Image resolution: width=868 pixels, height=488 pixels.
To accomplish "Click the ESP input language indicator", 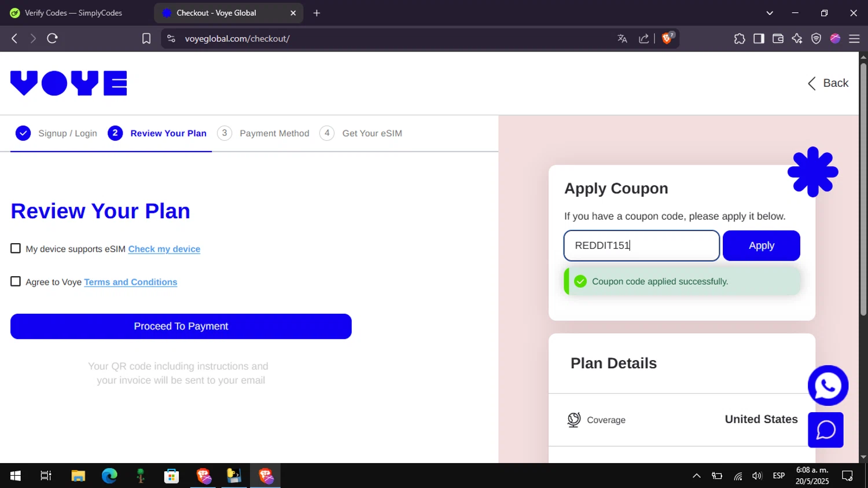I will click(x=779, y=476).
